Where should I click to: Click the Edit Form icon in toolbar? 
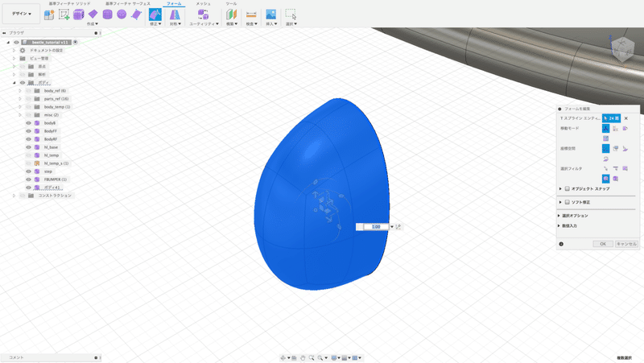pyautogui.click(x=155, y=14)
